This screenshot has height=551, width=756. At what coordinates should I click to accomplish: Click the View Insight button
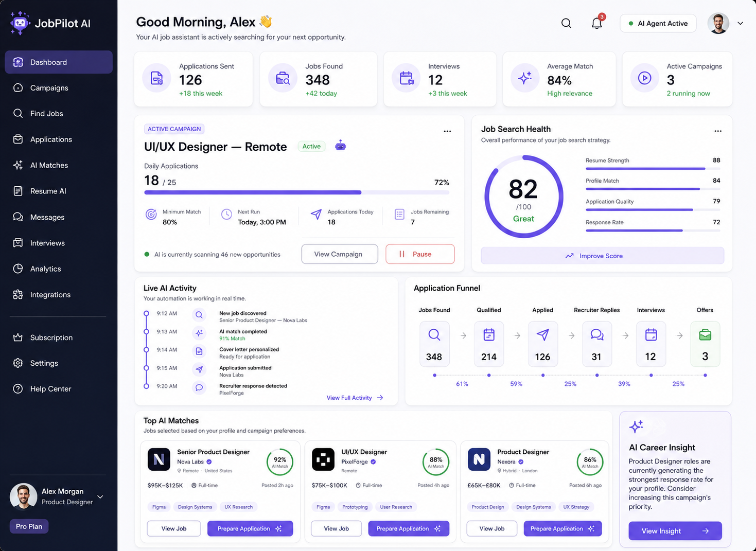(x=675, y=531)
